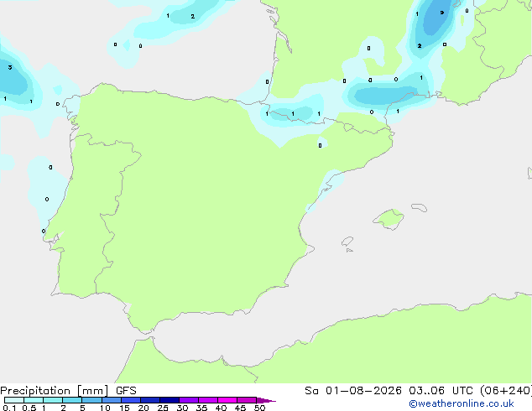The height and width of the screenshot is (411, 532).
Task: Click the '5' legend scale label
Action: [82, 408]
